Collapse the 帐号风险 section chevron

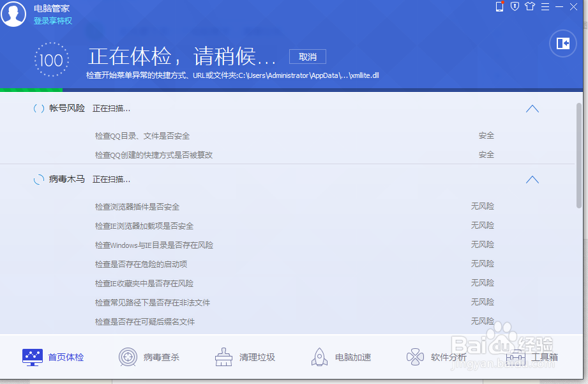point(532,109)
